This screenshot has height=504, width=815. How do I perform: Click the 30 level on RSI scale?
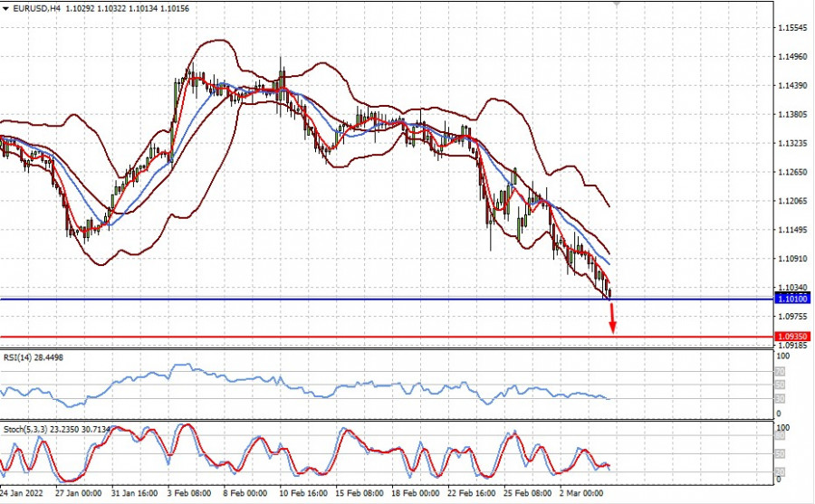pyautogui.click(x=780, y=398)
